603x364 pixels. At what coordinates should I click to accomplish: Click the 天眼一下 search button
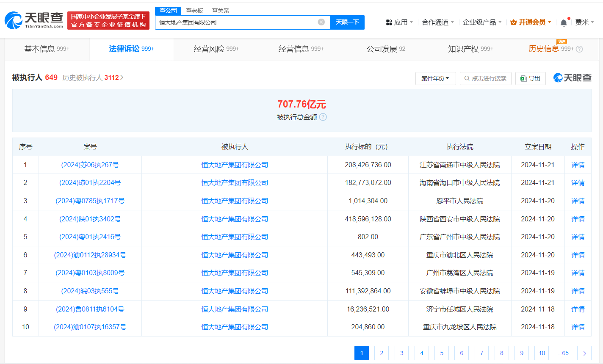coord(347,22)
